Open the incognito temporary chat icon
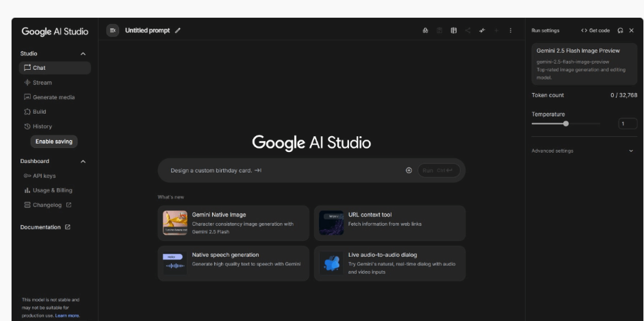The image size is (644, 321). pyautogui.click(x=425, y=31)
